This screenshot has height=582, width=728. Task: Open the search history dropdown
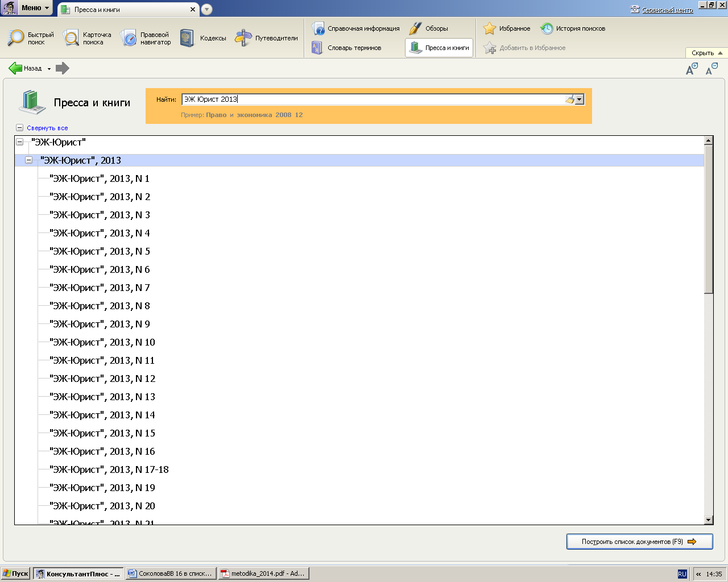click(x=580, y=99)
